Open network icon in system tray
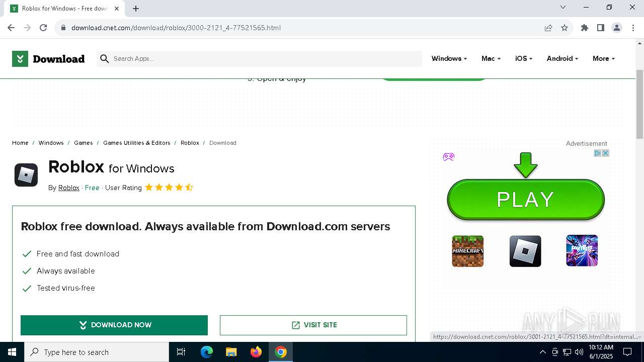This screenshot has width=644, height=362. tap(567, 352)
